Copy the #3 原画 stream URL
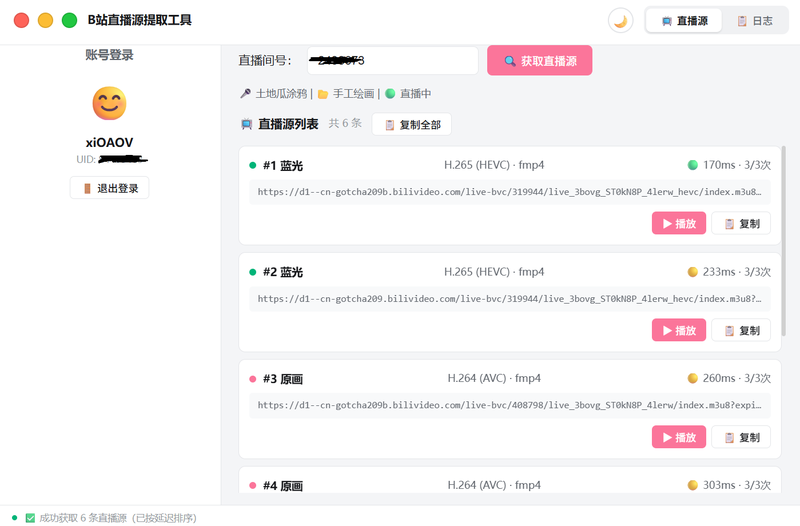 741,437
